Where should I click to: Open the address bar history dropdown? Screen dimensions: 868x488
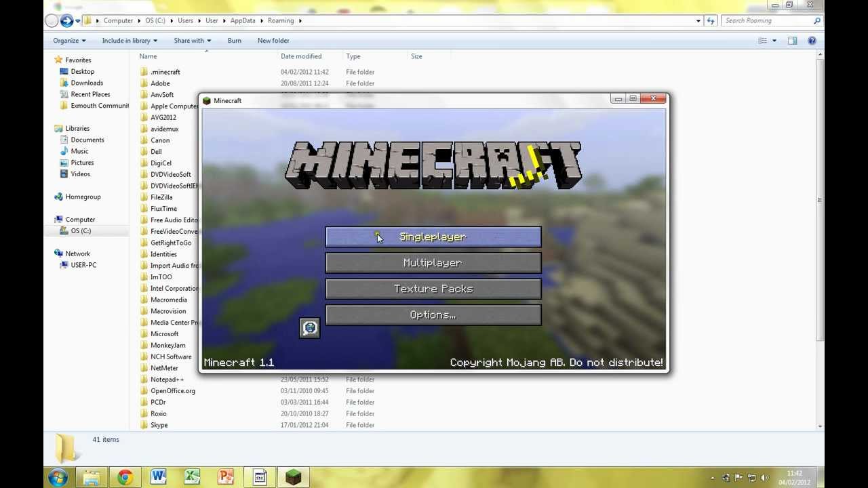[x=698, y=20]
